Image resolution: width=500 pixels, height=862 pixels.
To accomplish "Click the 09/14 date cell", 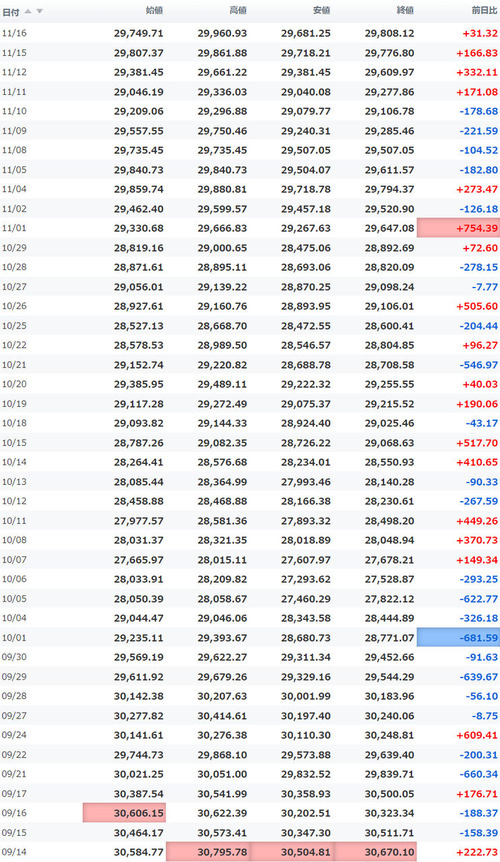I will pos(14,852).
